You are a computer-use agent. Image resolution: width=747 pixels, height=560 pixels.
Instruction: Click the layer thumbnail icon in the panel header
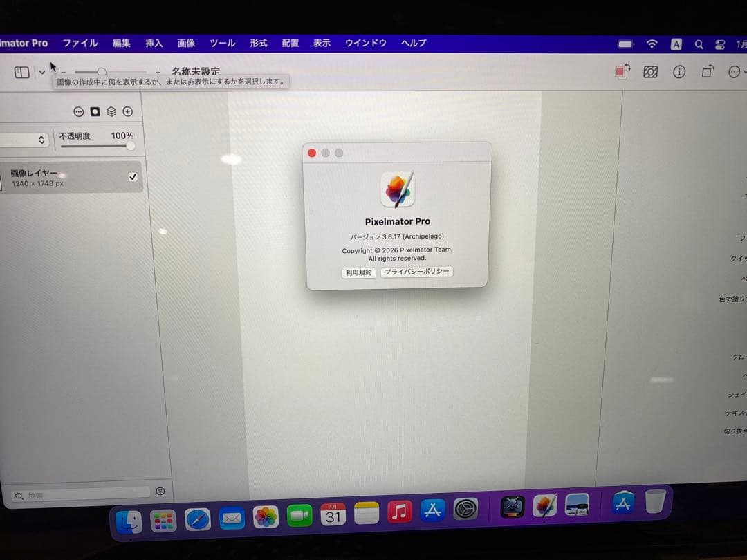(95, 111)
